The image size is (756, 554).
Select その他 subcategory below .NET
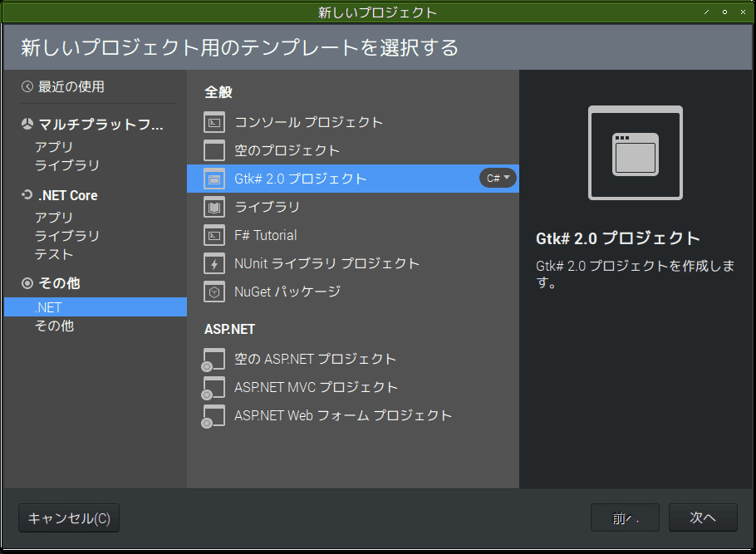(x=54, y=326)
